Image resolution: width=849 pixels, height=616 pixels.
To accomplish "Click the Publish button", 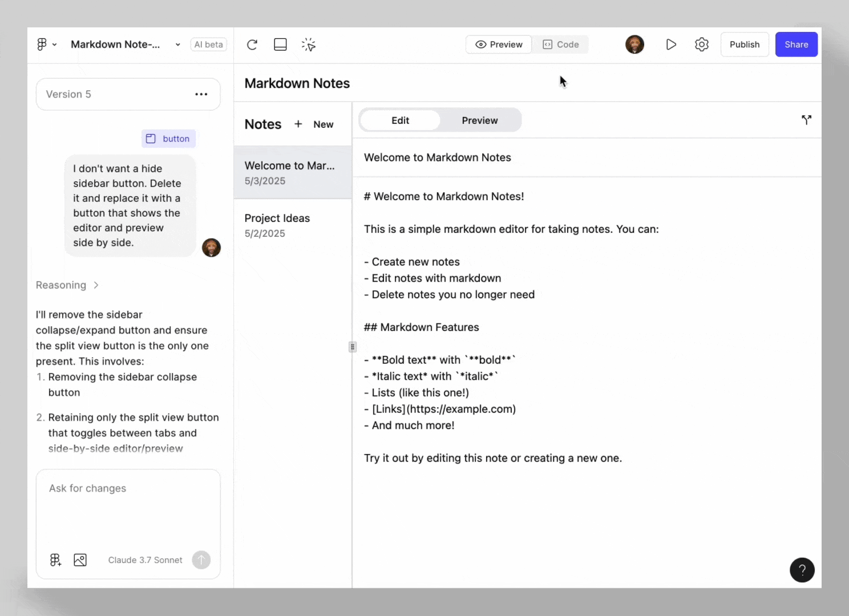I will click(x=745, y=44).
